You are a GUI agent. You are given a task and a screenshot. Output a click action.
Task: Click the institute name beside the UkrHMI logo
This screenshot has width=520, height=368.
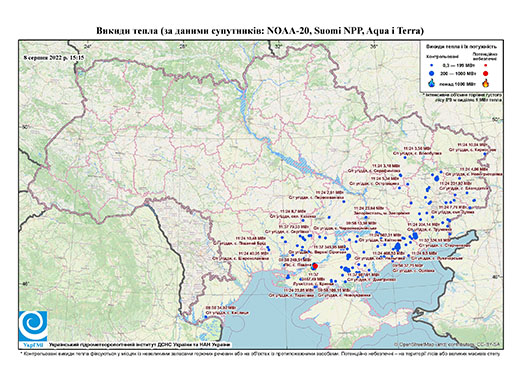[x=139, y=344]
